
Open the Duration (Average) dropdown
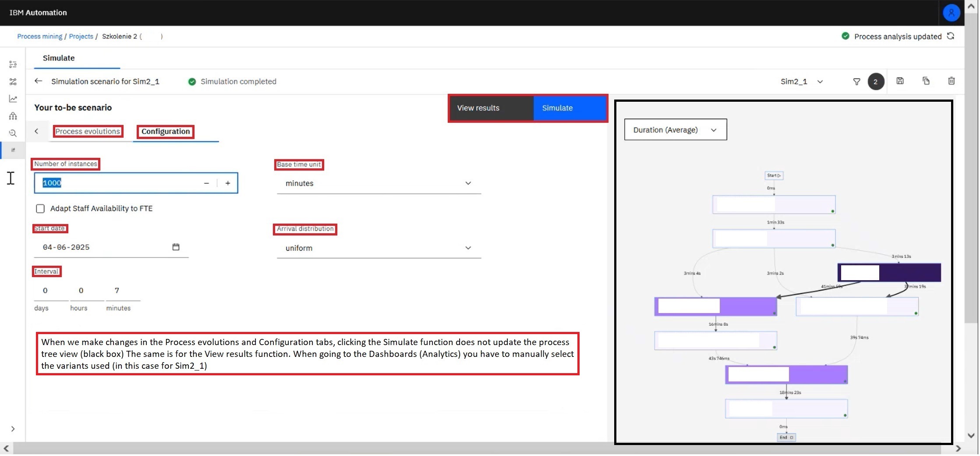(x=675, y=130)
